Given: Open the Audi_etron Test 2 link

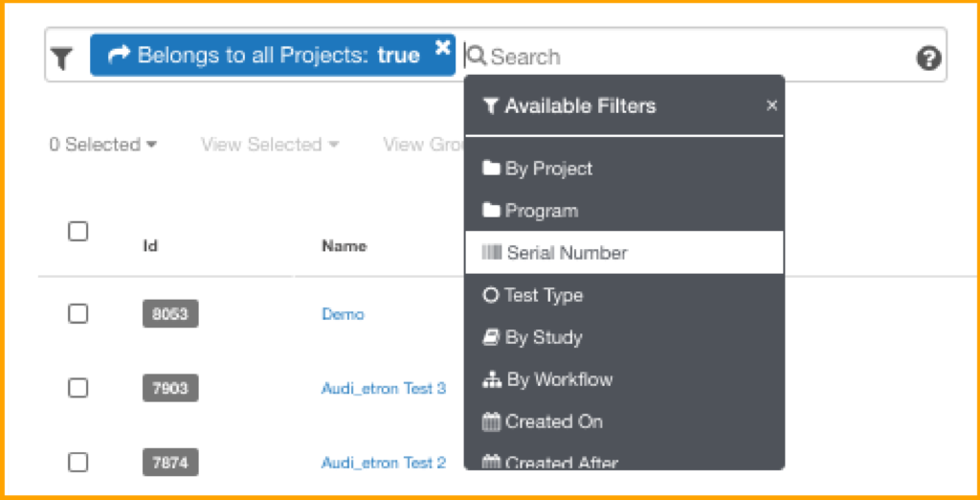Looking at the screenshot, I should click(384, 463).
